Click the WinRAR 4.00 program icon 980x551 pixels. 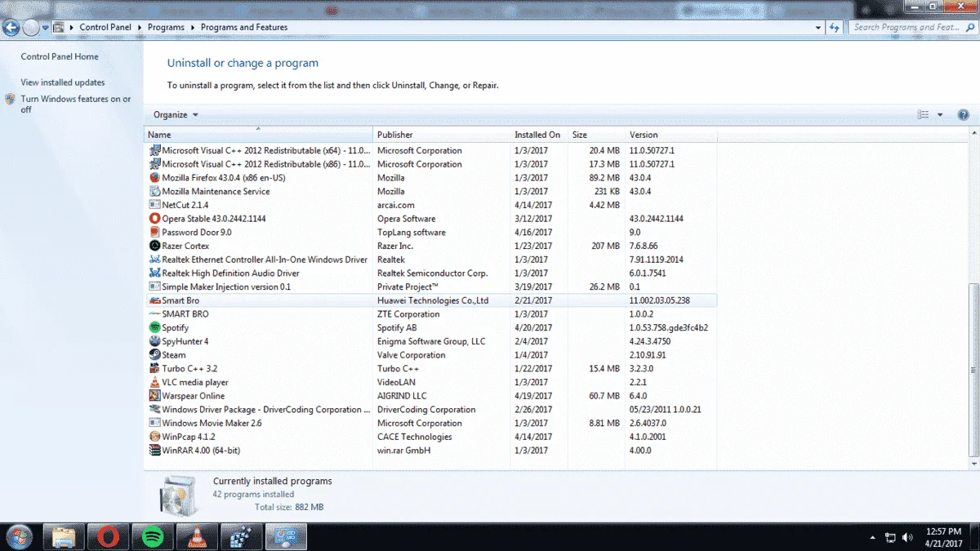coord(155,451)
